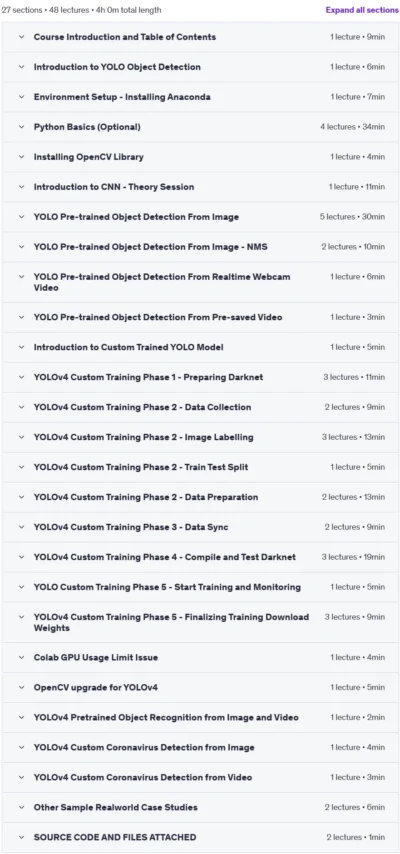Open chevron beside Python Basics (Optional)
400x854 pixels.
21,127
